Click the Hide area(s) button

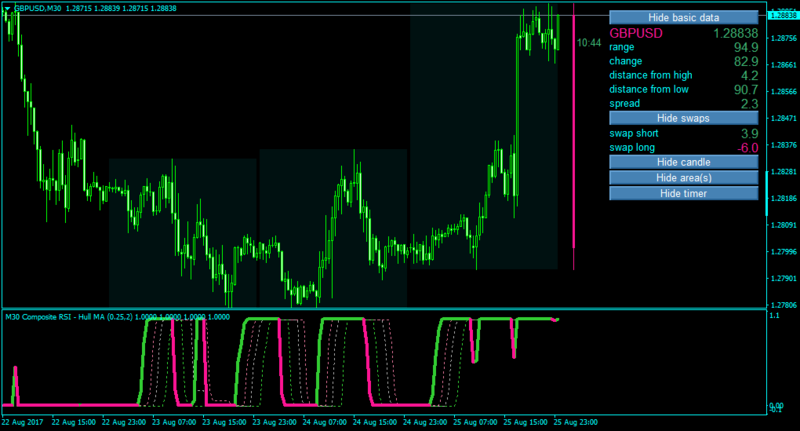tap(683, 178)
